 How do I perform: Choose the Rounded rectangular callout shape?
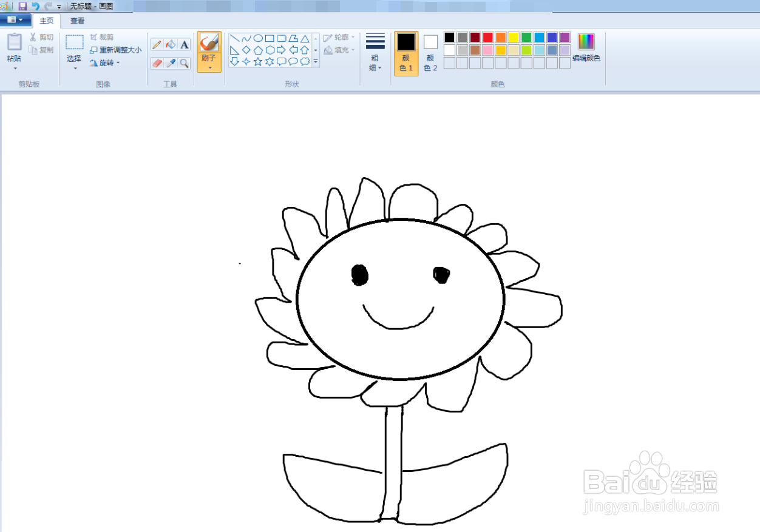(x=281, y=61)
